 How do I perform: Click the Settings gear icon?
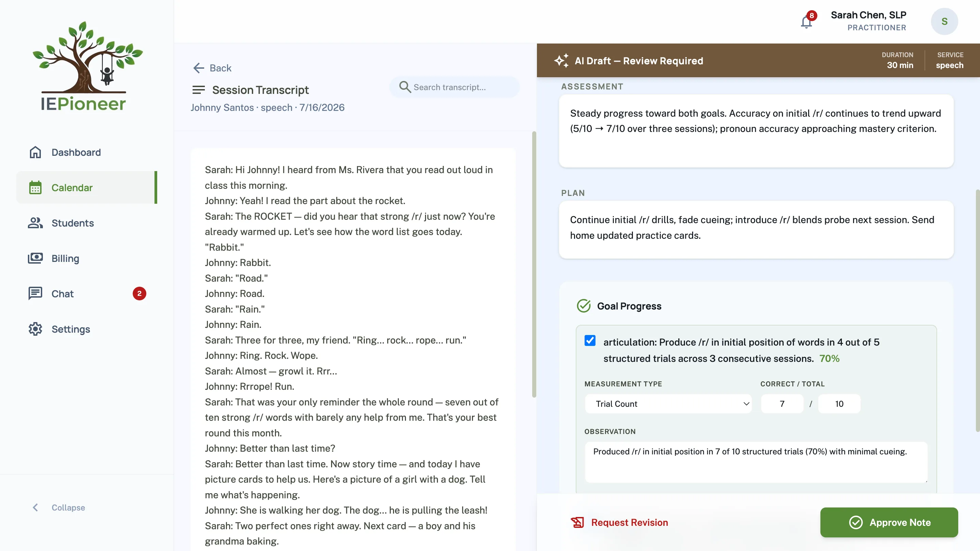coord(35,329)
